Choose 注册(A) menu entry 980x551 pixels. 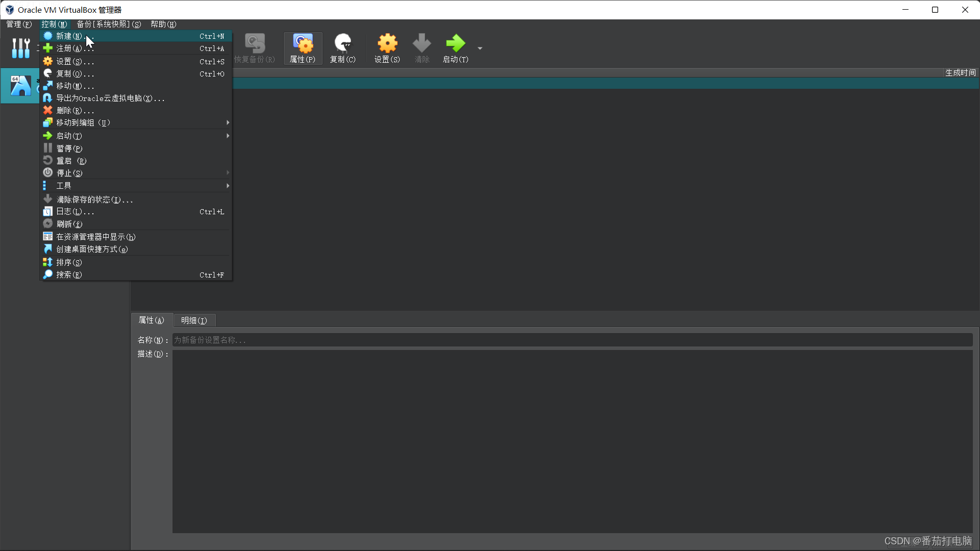point(136,48)
